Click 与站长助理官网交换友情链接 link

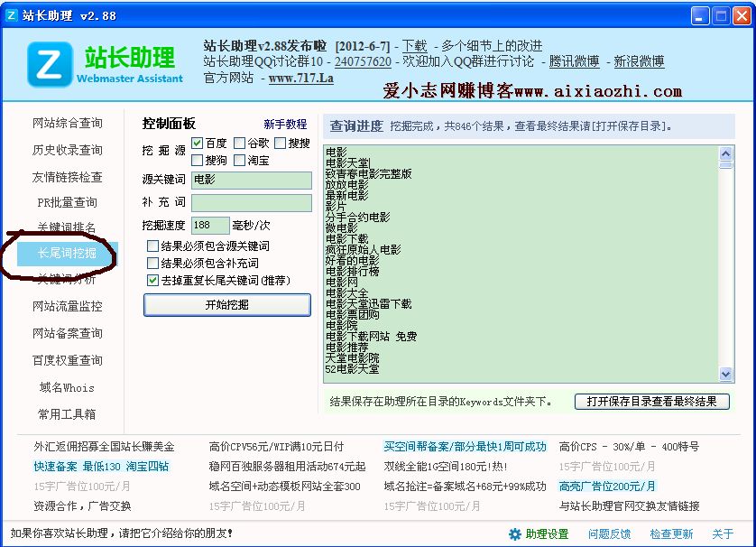(x=629, y=506)
